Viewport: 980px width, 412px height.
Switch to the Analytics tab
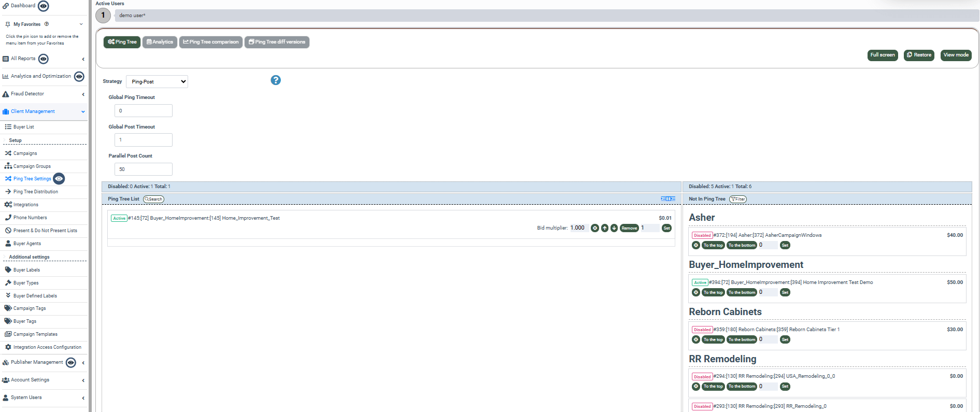[x=160, y=42]
